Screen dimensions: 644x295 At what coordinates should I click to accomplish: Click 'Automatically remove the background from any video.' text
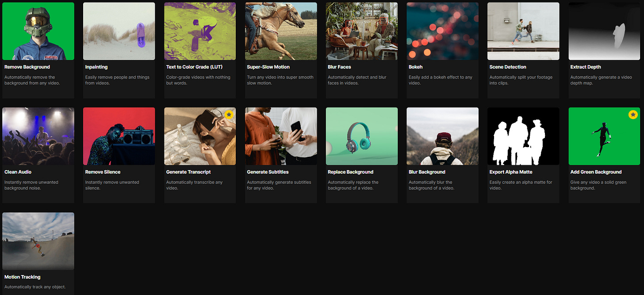click(33, 80)
